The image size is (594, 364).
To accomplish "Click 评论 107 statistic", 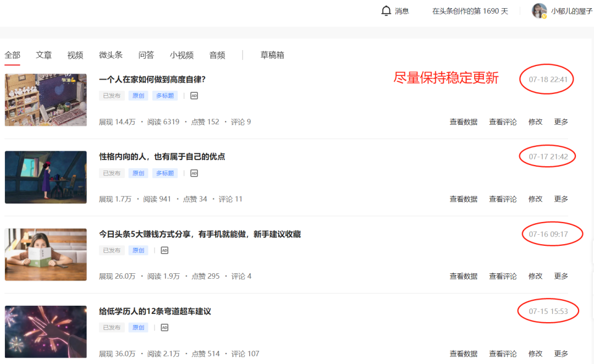I will (245, 354).
